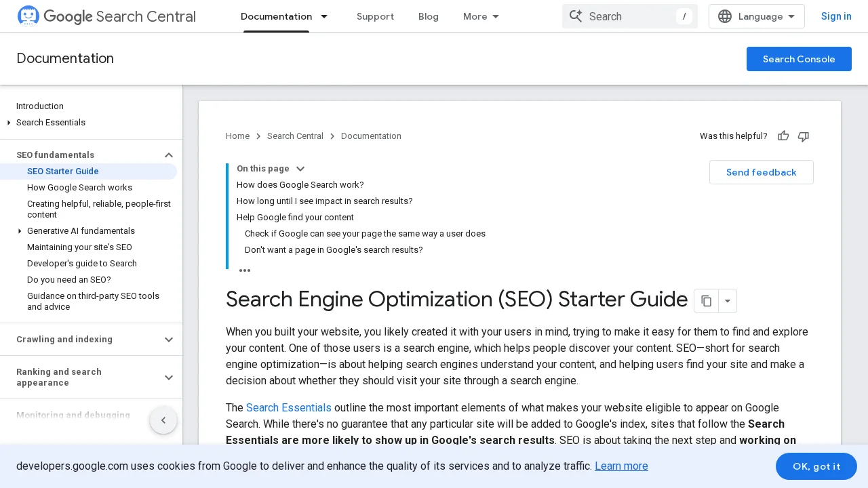Open the Blog tab

[429, 16]
